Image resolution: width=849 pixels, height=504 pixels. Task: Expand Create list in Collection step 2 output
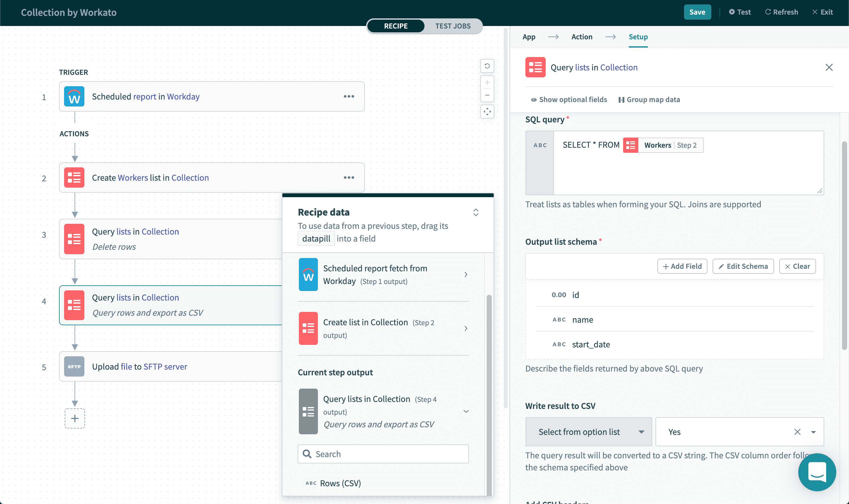coord(465,328)
